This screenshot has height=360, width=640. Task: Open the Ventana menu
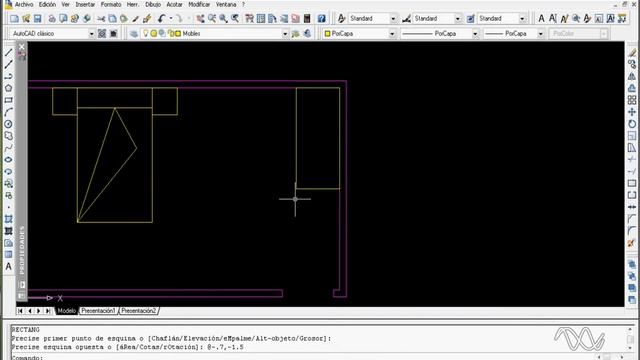point(226,4)
